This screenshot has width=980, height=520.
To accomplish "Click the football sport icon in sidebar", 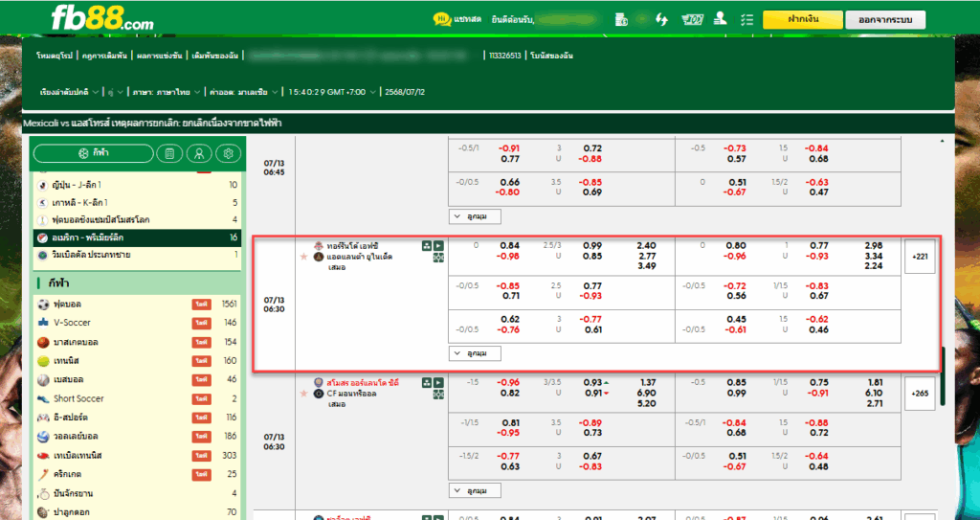I will click(43, 305).
